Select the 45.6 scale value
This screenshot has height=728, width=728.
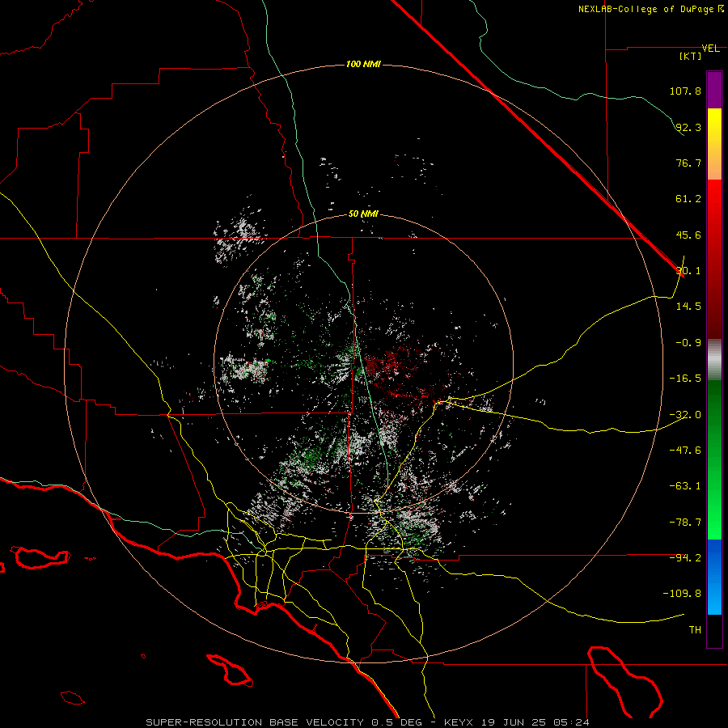click(688, 235)
